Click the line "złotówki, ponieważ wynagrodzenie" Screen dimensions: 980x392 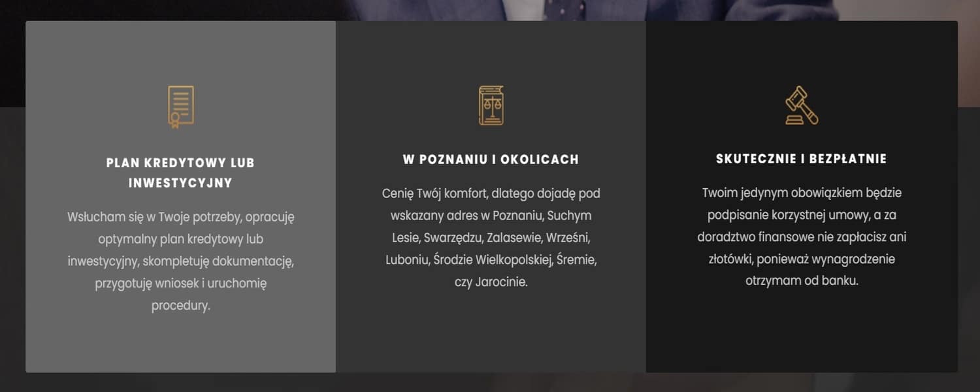(x=802, y=259)
